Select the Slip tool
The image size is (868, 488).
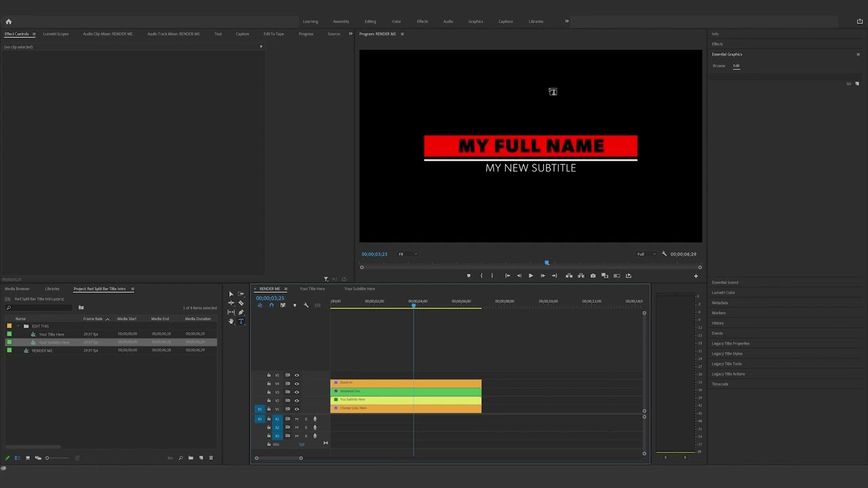[x=231, y=312]
